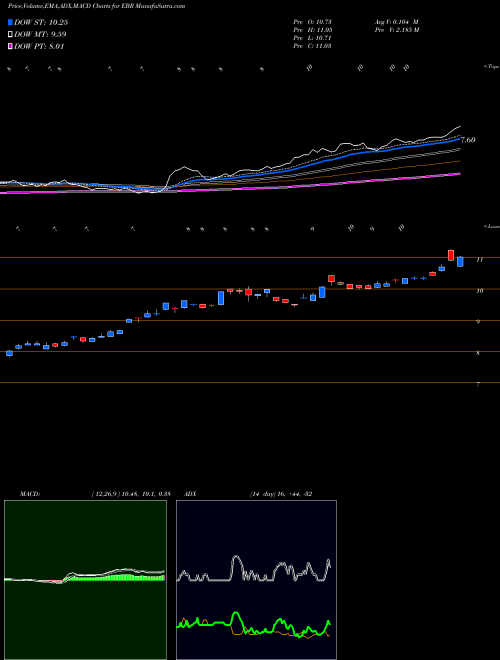Click the last blue candle near 11
Viewport: 500px width, 660px height.
(460, 261)
